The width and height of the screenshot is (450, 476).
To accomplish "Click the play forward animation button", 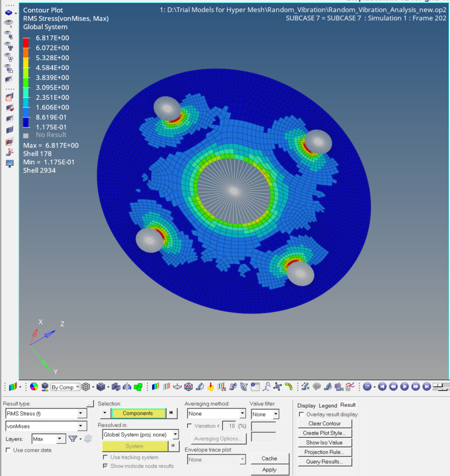I will [404, 387].
